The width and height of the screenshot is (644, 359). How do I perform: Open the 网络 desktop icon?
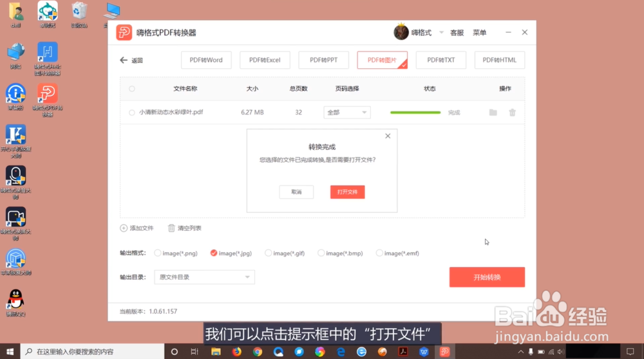pyautogui.click(x=15, y=55)
